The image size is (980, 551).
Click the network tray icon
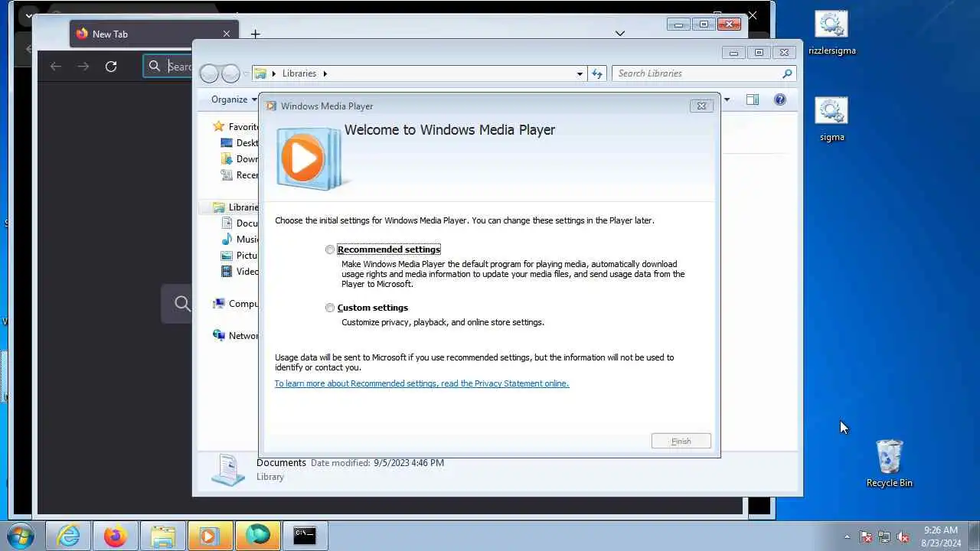tap(884, 536)
